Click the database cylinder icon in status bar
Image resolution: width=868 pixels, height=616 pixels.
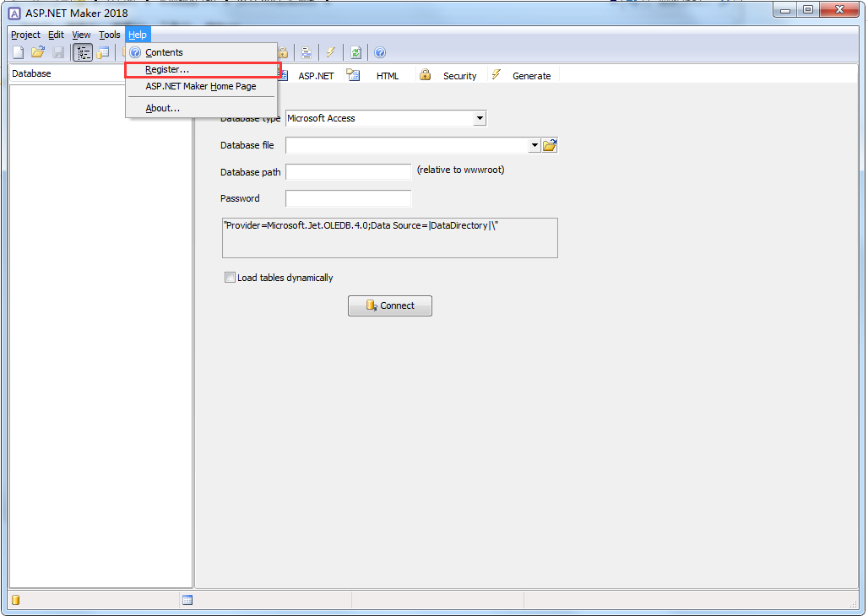coord(15,600)
